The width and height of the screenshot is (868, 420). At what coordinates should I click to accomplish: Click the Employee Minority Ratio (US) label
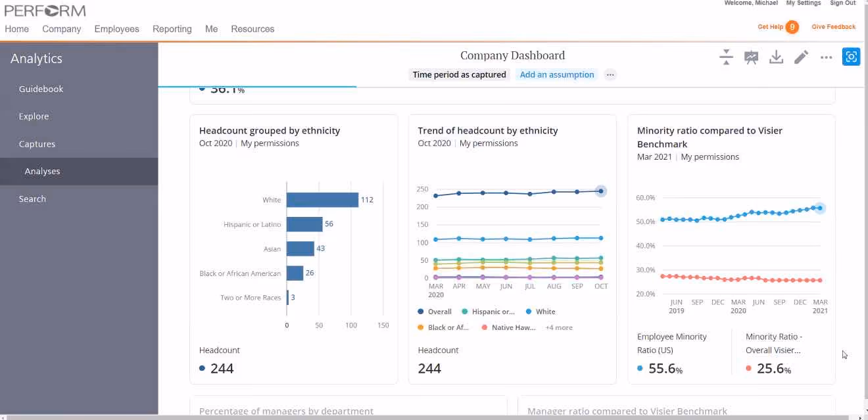pos(672,343)
